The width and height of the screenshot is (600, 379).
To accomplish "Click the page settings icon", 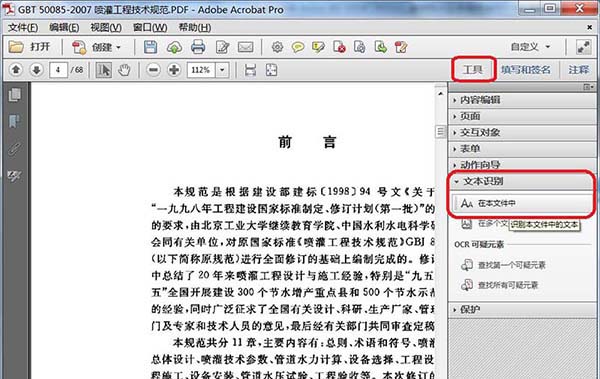I will pyautogui.click(x=359, y=47).
